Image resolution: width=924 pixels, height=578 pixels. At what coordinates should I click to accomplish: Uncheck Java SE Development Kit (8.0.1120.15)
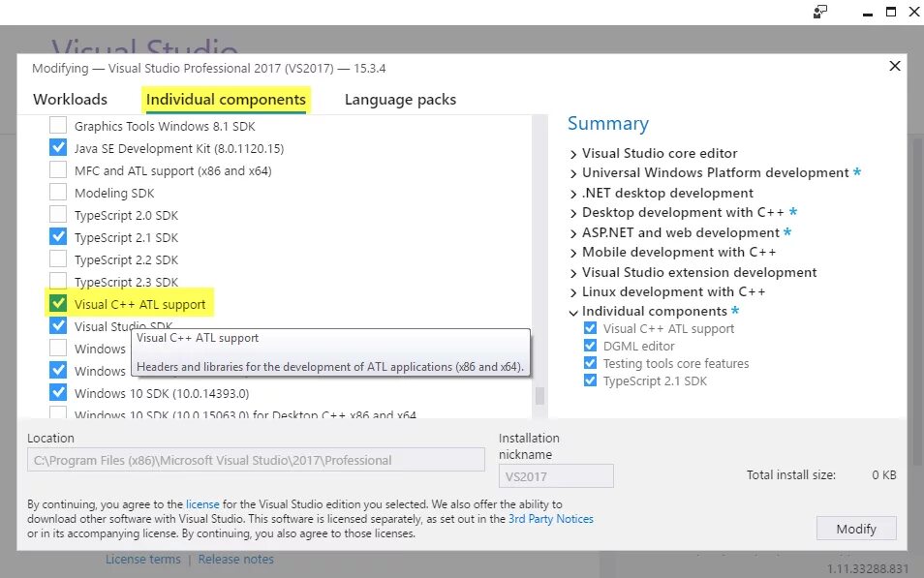[x=58, y=147]
